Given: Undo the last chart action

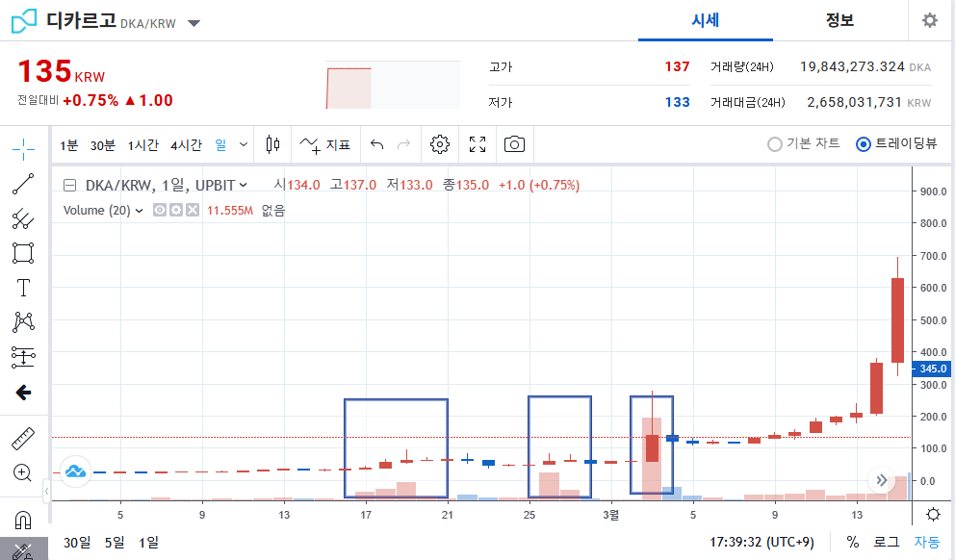Looking at the screenshot, I should (377, 145).
